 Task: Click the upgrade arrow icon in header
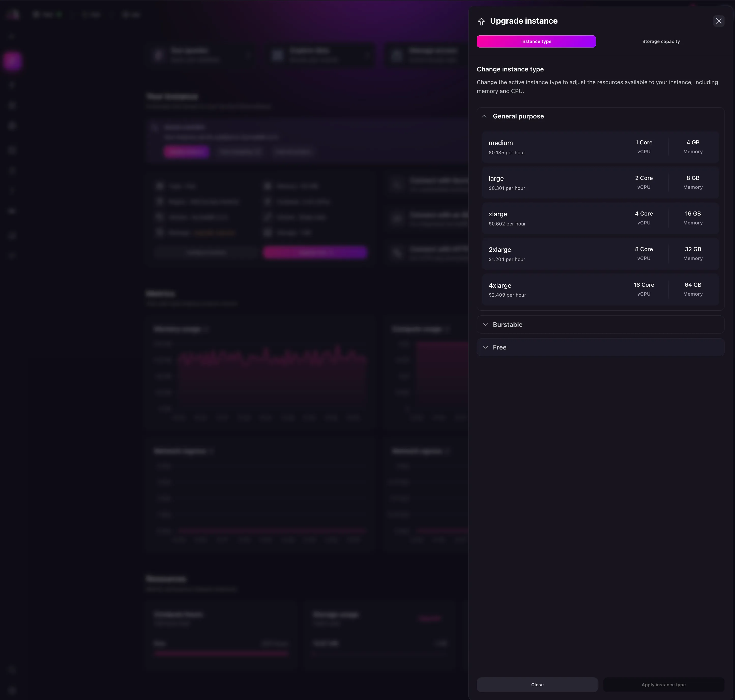point(481,22)
